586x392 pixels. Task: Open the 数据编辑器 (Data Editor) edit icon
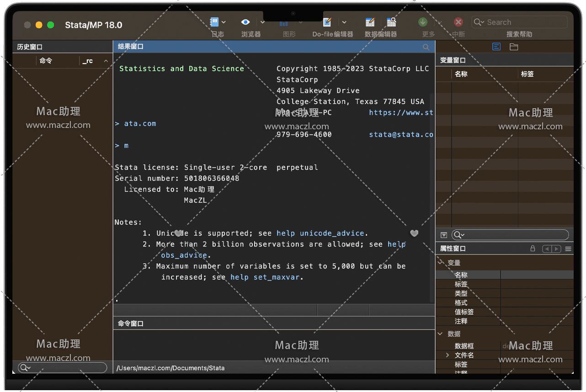coord(370,22)
